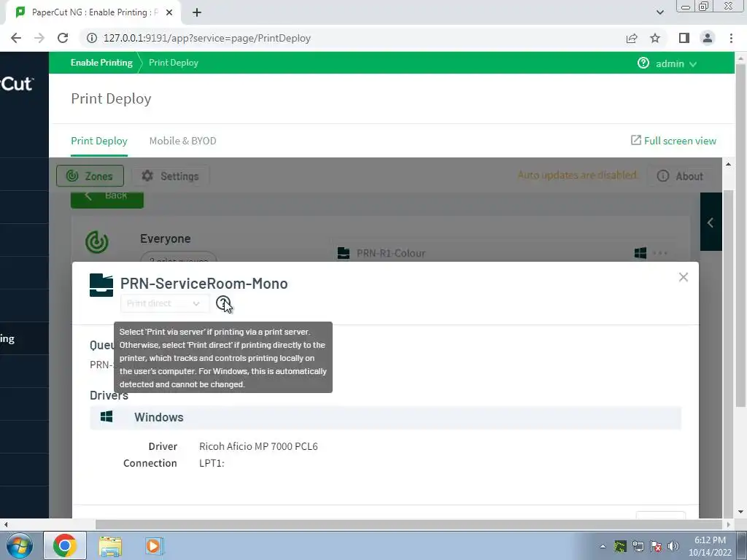Screen dimensions: 747x560
Task: Go Back from zone details
Action: 107,198
